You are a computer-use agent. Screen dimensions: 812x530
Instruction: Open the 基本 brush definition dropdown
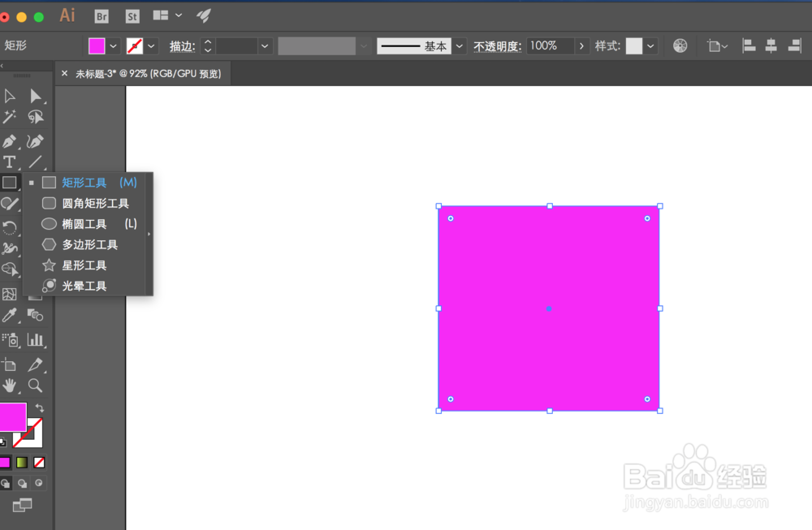tap(459, 46)
